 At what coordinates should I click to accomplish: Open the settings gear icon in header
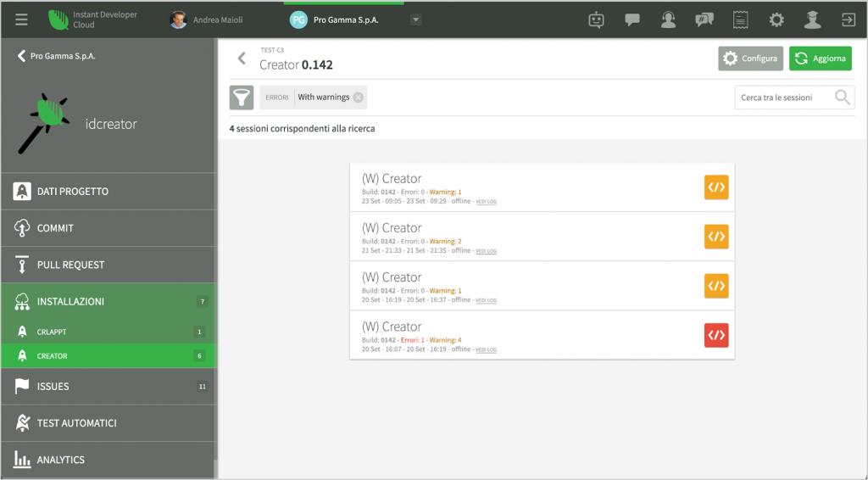click(x=776, y=20)
